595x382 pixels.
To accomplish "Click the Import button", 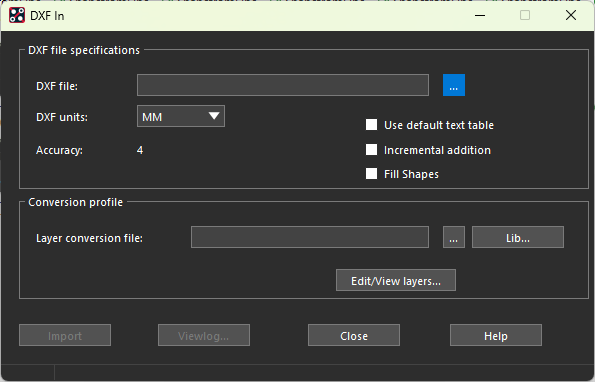I will click(x=65, y=335).
